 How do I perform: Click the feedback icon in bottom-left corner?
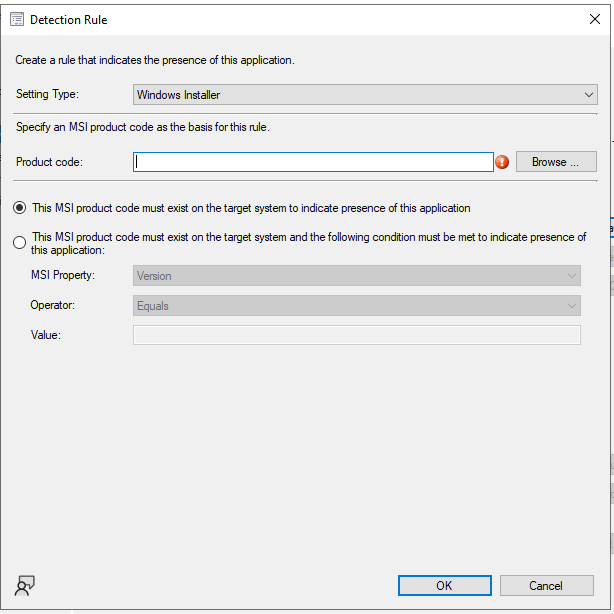pos(25,586)
